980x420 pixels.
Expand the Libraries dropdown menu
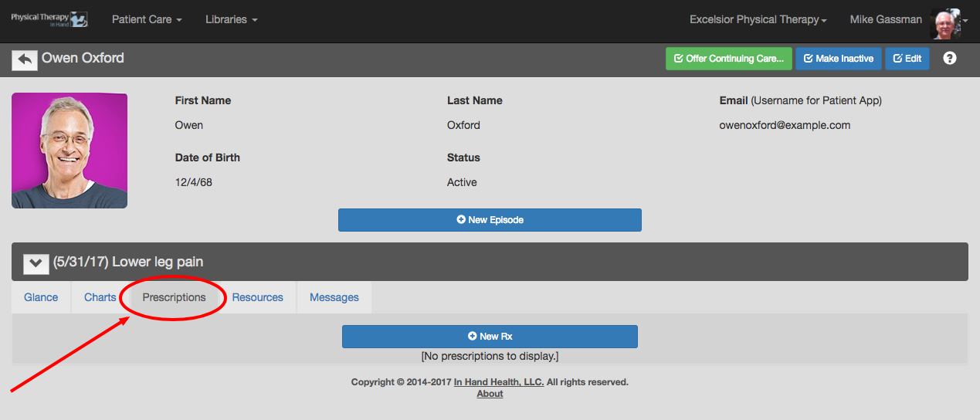(232, 20)
